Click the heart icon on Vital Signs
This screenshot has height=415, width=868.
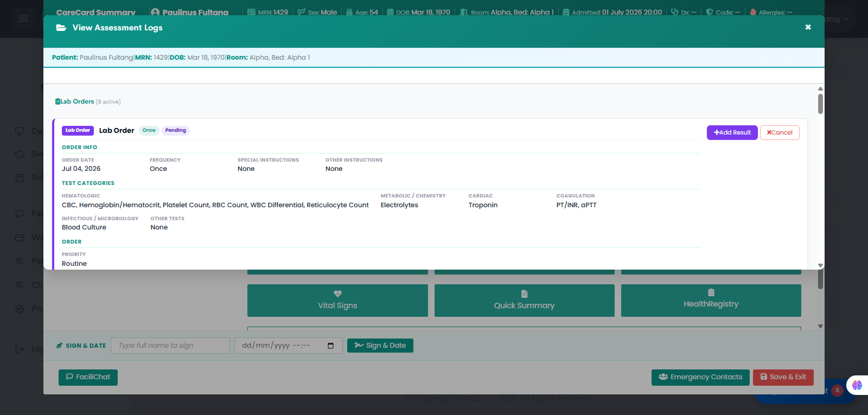click(337, 293)
